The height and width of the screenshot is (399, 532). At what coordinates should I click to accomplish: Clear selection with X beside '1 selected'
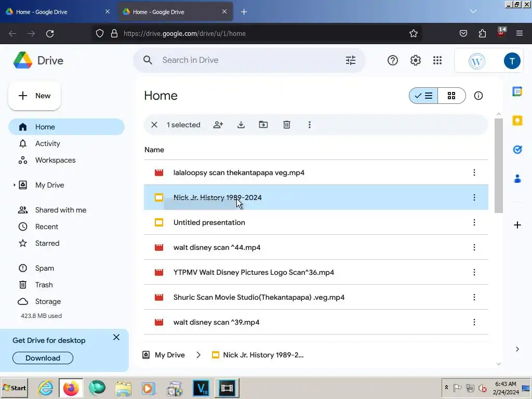pyautogui.click(x=154, y=125)
